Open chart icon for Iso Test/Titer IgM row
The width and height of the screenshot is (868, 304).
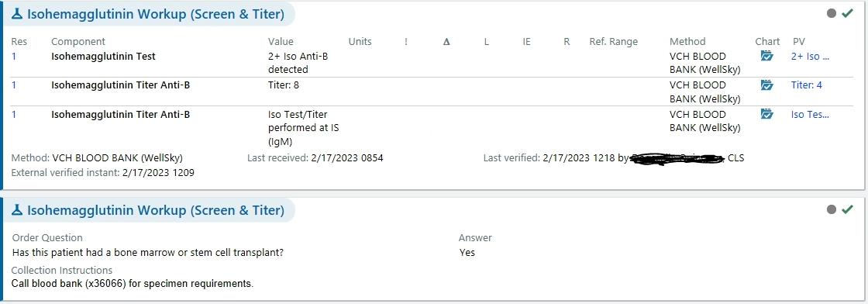[766, 114]
